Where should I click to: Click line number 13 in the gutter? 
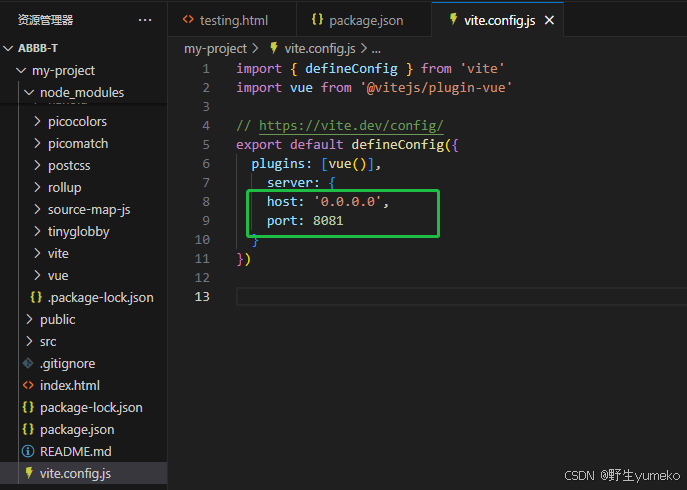202,297
